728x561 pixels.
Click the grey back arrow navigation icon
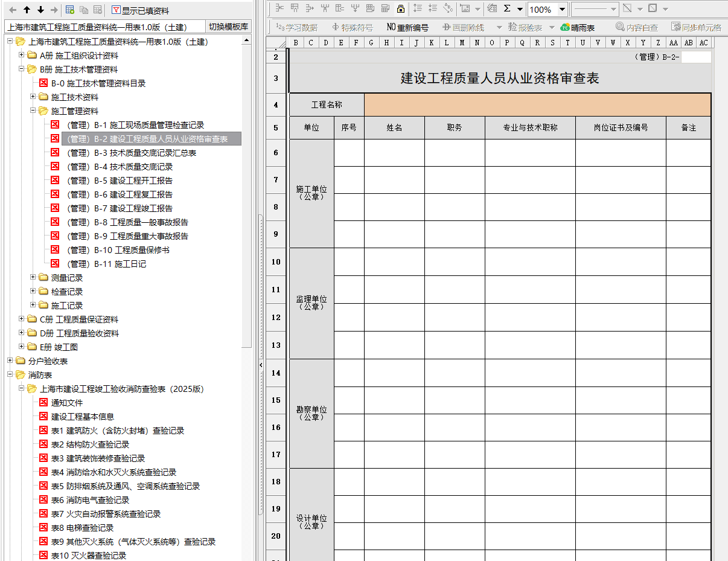(13, 10)
